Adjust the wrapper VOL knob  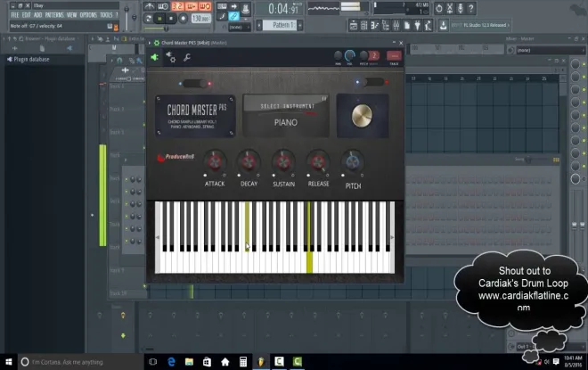(349, 55)
